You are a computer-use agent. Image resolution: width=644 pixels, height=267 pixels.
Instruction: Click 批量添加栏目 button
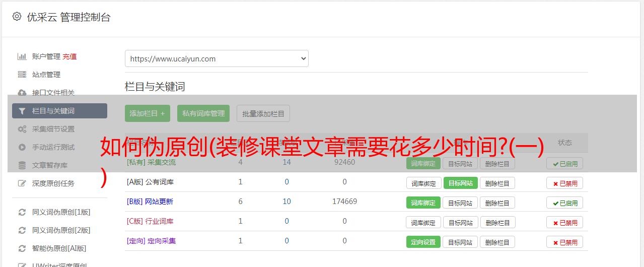pos(263,113)
